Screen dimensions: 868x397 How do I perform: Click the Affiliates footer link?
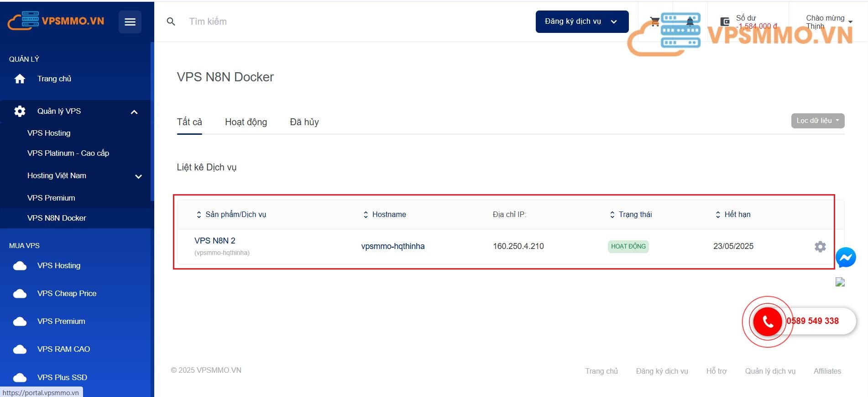coord(827,371)
